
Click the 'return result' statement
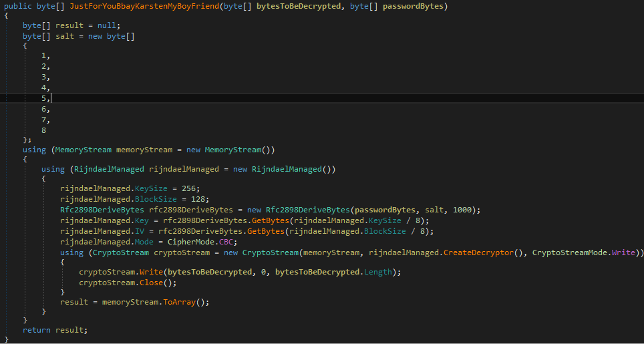55,330
